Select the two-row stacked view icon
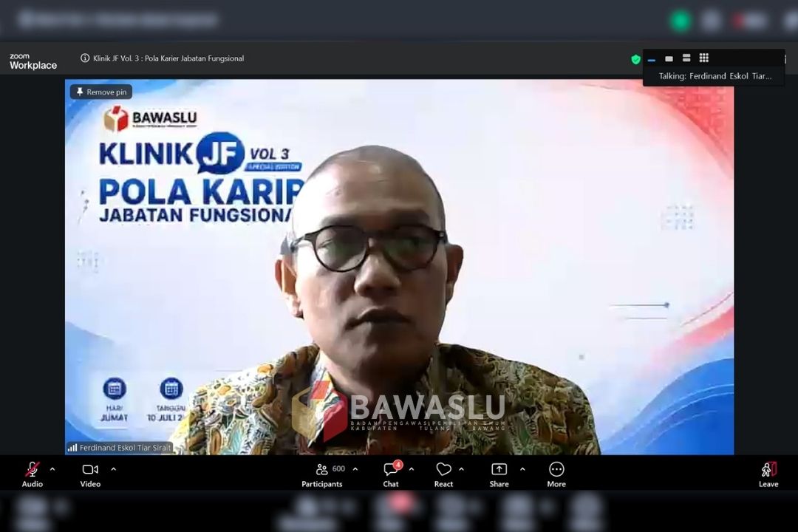798x532 pixels. (686, 58)
